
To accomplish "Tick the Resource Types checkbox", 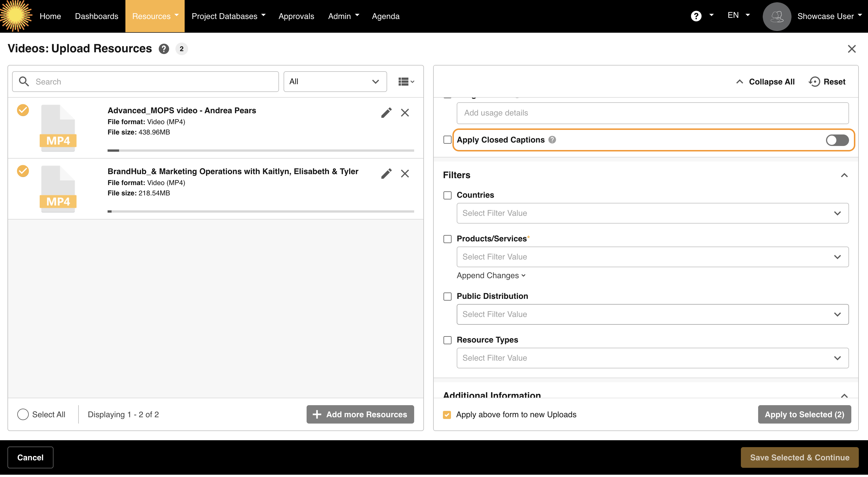I will [447, 340].
